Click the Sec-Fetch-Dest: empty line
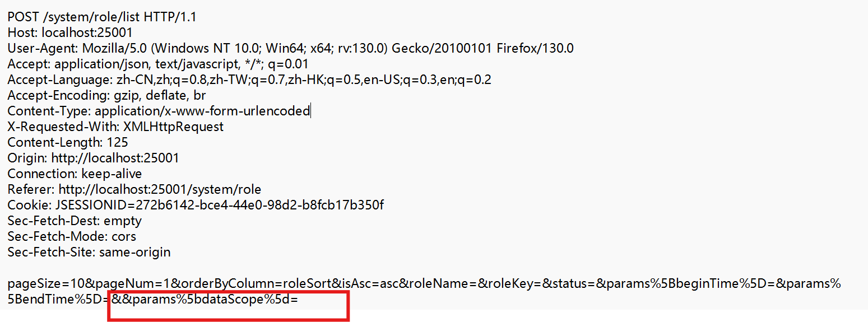 (75, 221)
